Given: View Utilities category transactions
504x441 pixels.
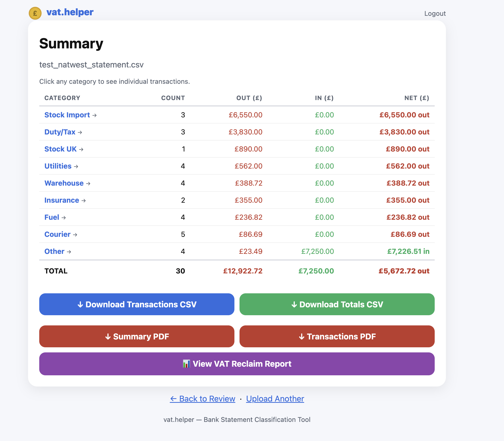Looking at the screenshot, I should [58, 166].
